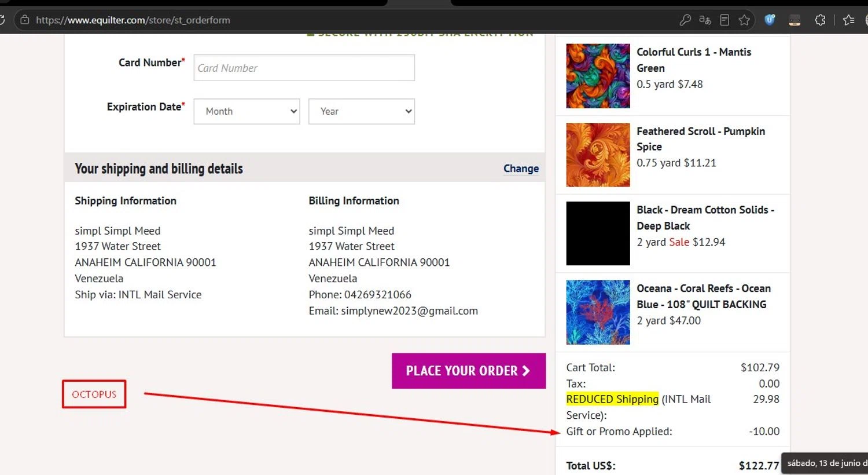Open the Extensions puzzle icon

tap(820, 20)
